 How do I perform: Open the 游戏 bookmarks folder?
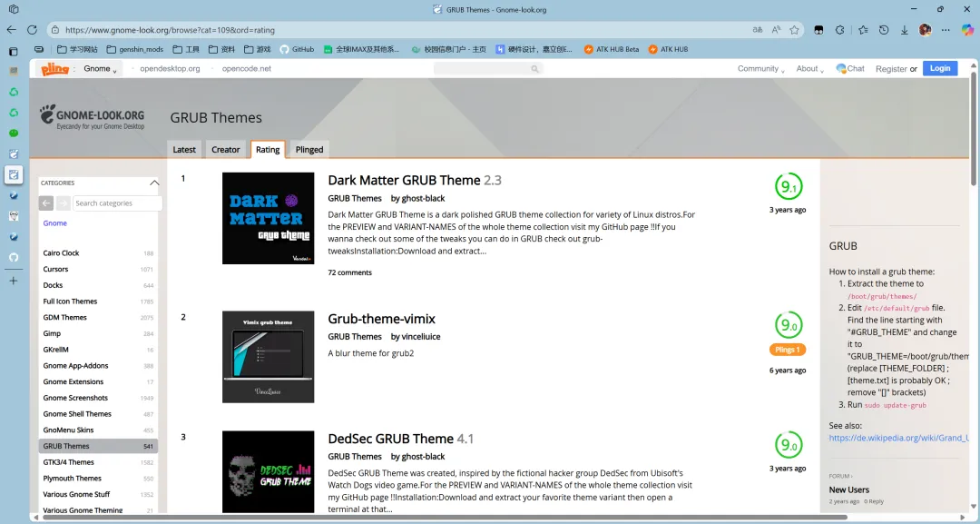pos(258,49)
